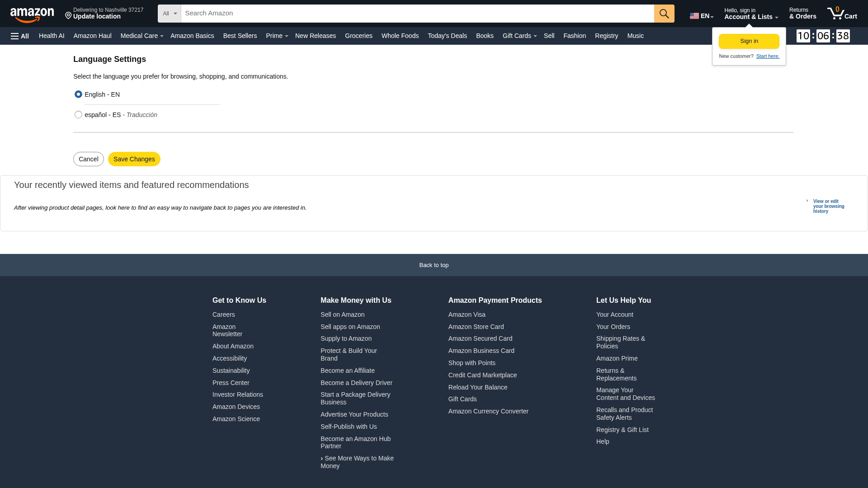Click the location pin Update location

(104, 14)
